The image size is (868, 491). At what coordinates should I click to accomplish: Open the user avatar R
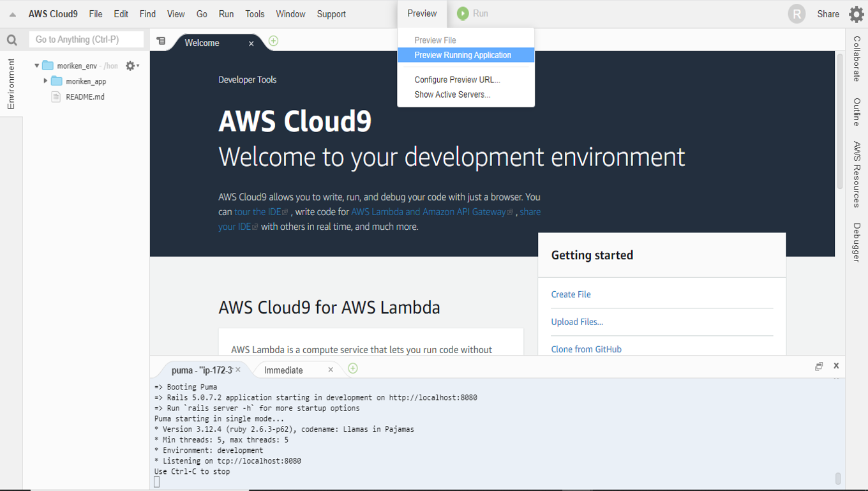pyautogui.click(x=797, y=13)
